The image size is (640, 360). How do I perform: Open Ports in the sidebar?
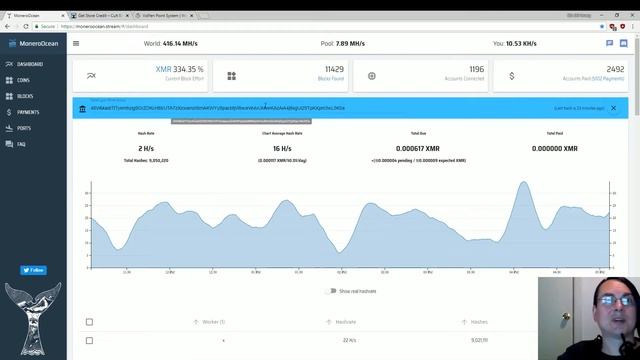(x=24, y=128)
